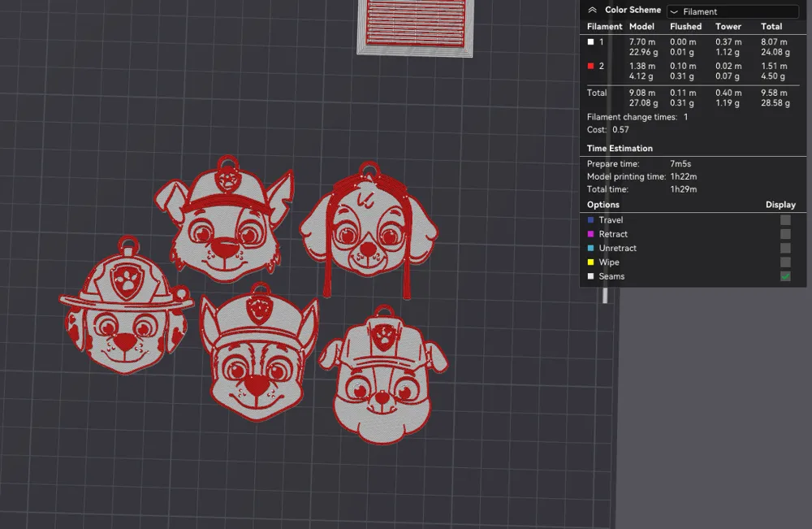This screenshot has width=812, height=529.
Task: Click the red filament 2 color swatch
Action: (x=590, y=66)
